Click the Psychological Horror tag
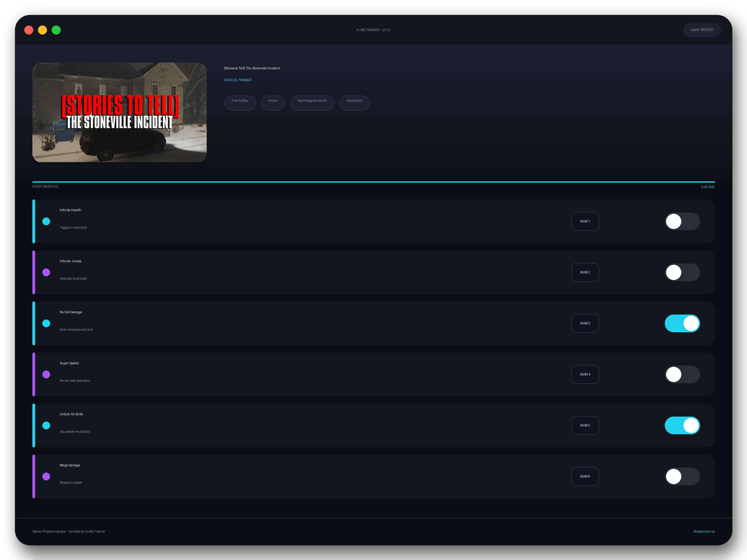 click(x=312, y=103)
